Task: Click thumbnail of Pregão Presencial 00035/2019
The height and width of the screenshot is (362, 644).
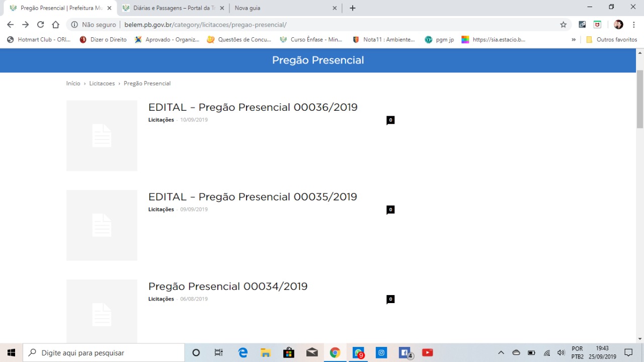Action: coord(102,225)
